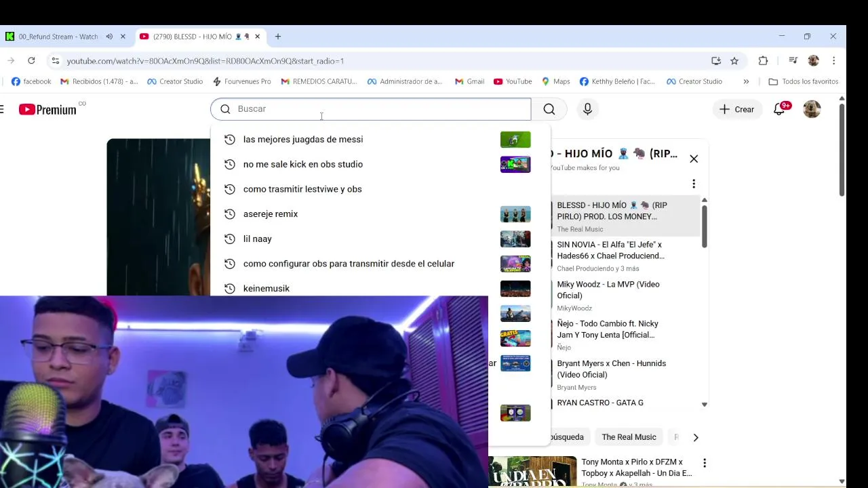Click history clock icon beside 'lil naay'
Image resolution: width=868 pixels, height=488 pixels.
point(229,239)
